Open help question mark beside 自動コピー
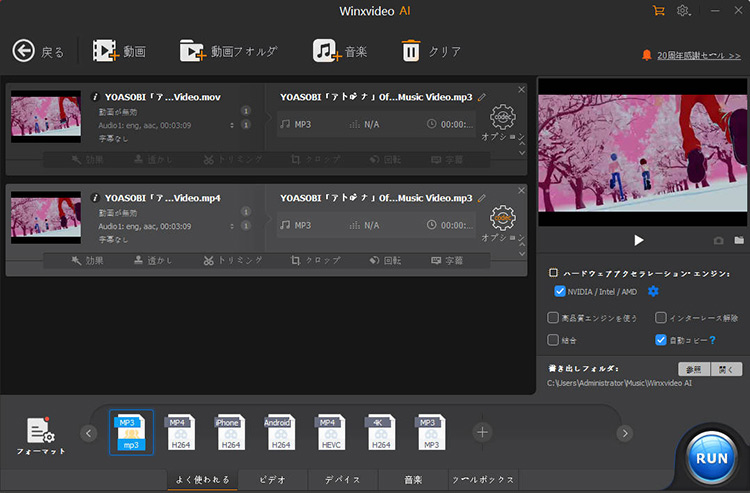Screen dimensions: 750x493 (x=713, y=340)
